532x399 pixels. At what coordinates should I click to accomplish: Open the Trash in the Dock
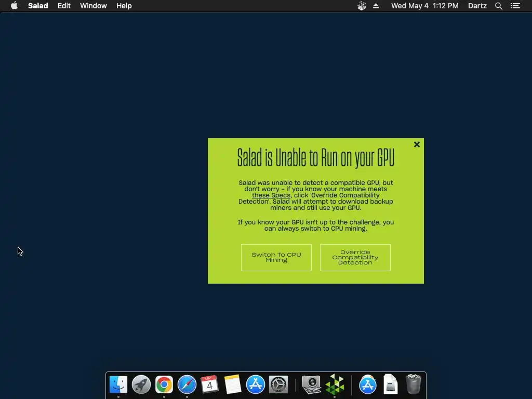pyautogui.click(x=414, y=384)
